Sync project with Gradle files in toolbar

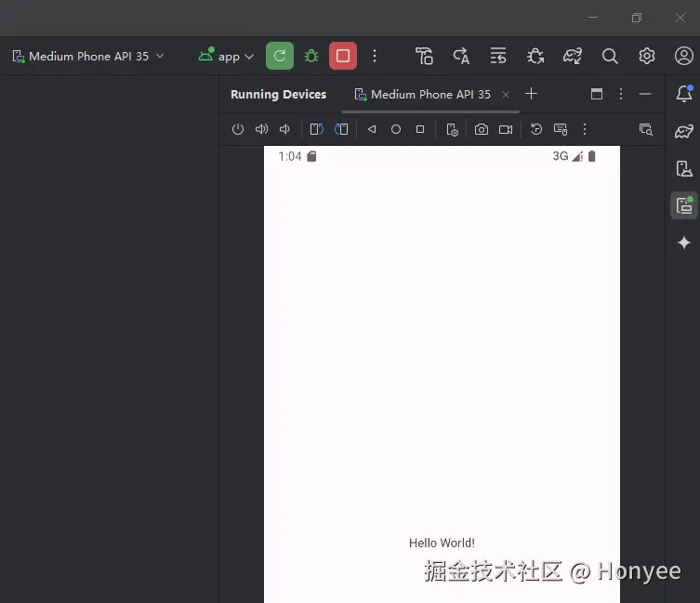click(x=573, y=57)
